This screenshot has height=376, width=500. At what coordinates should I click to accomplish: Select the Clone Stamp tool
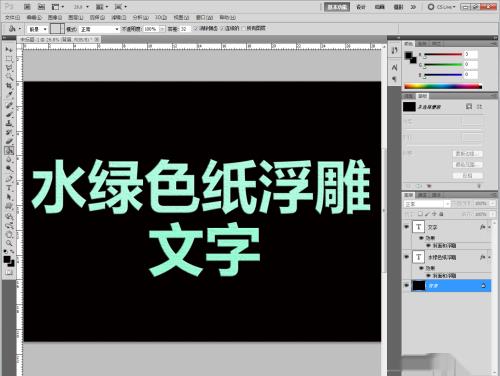coord(9,124)
